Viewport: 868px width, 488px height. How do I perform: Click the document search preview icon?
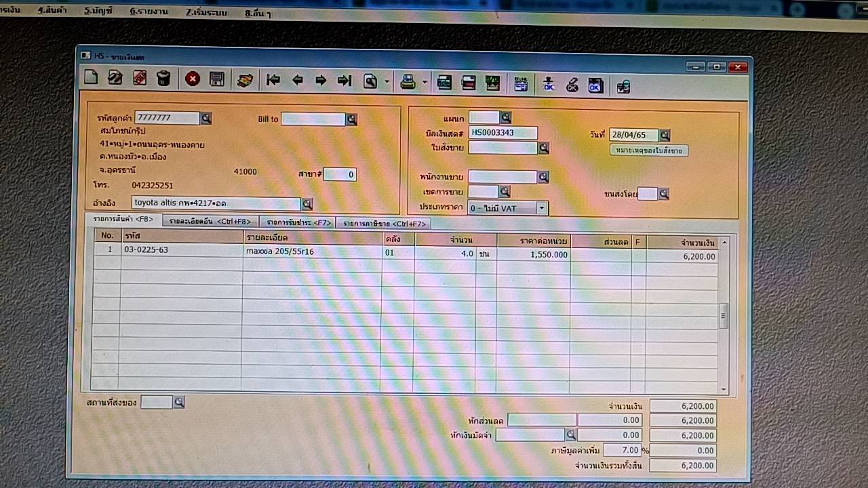[370, 81]
